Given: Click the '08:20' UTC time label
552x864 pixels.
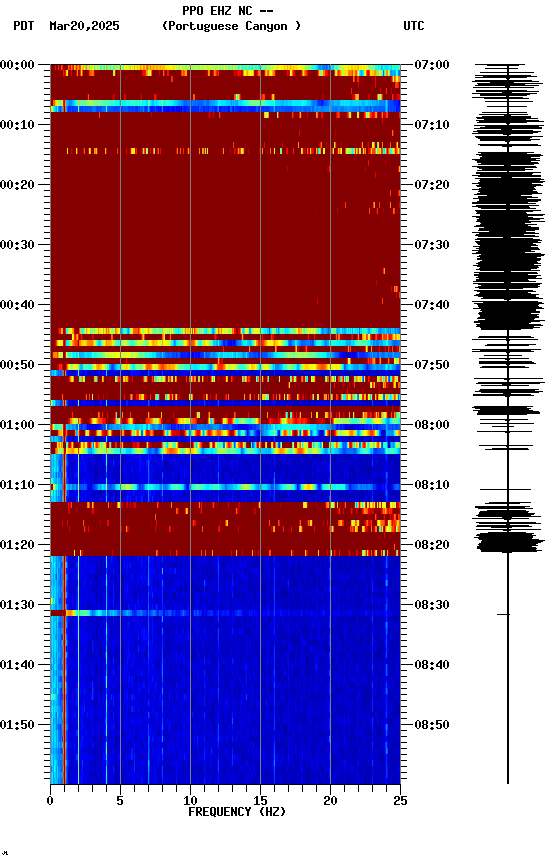Looking at the screenshot, I should pyautogui.click(x=431, y=545).
